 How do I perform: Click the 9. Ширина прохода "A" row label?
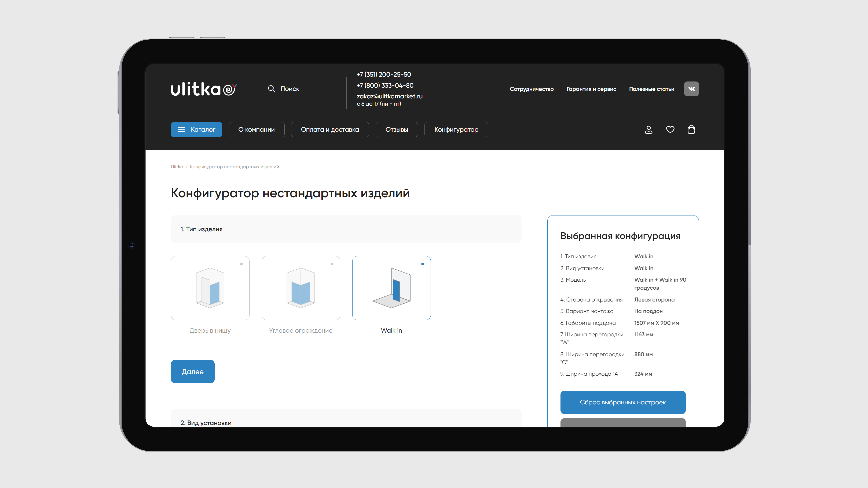(x=590, y=374)
